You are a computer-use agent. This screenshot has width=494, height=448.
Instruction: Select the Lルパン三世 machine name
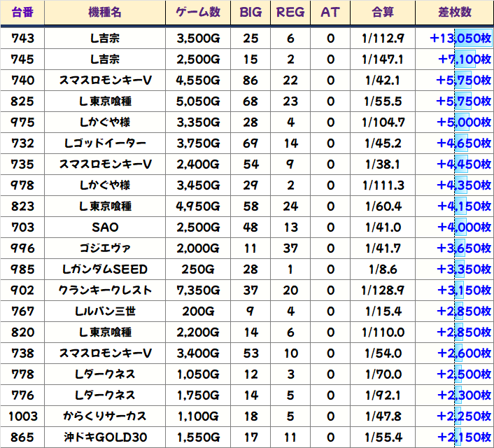pos(105,311)
